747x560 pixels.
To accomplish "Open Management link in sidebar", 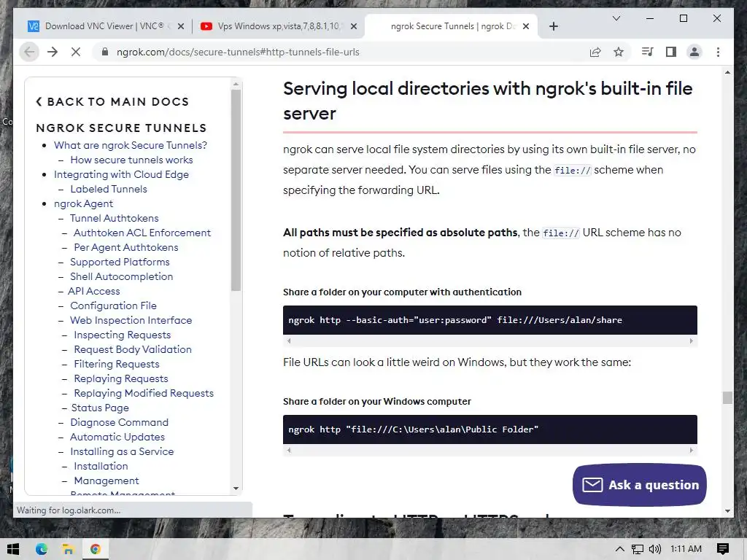I will click(107, 481).
